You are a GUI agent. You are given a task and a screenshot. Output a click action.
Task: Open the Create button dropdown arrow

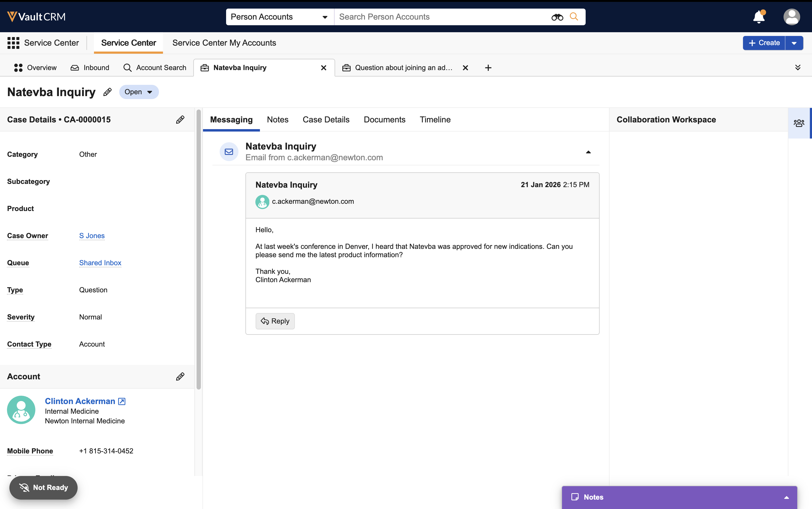[794, 43]
